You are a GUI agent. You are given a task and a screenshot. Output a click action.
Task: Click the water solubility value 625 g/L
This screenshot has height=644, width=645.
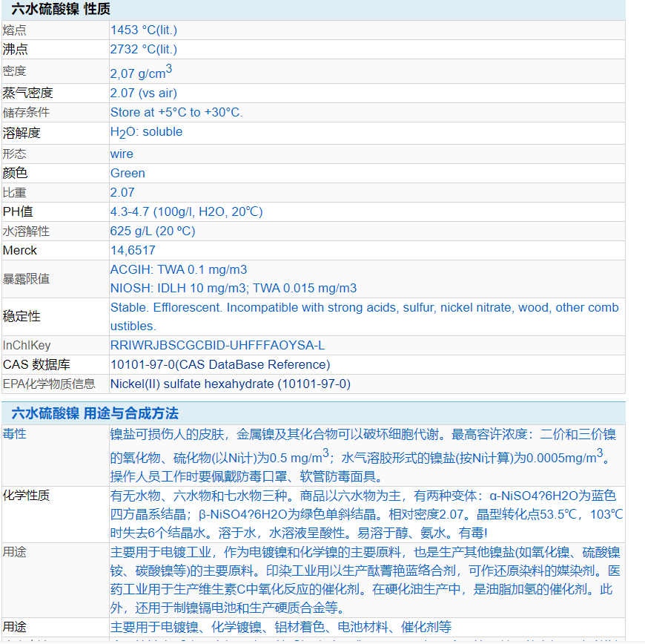[151, 231]
